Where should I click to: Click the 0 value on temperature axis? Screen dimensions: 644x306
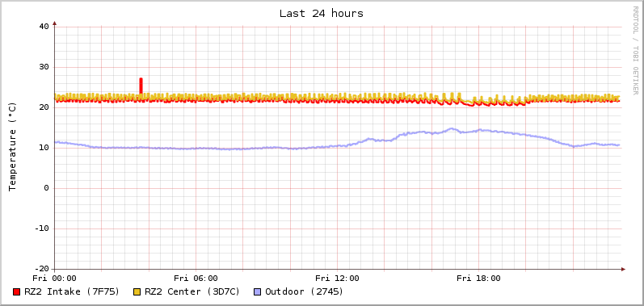pos(46,188)
